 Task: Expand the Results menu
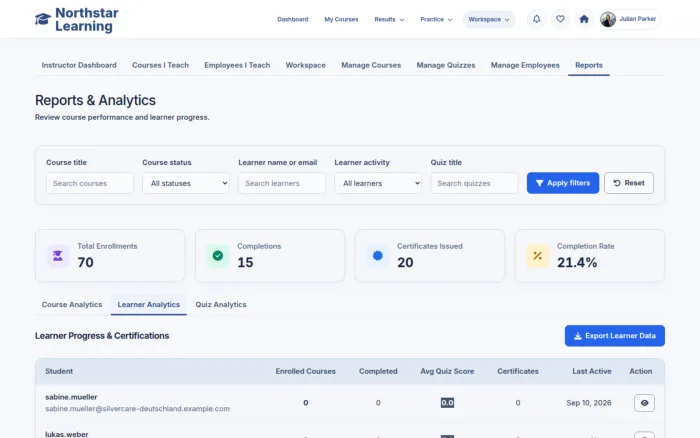pyautogui.click(x=389, y=19)
